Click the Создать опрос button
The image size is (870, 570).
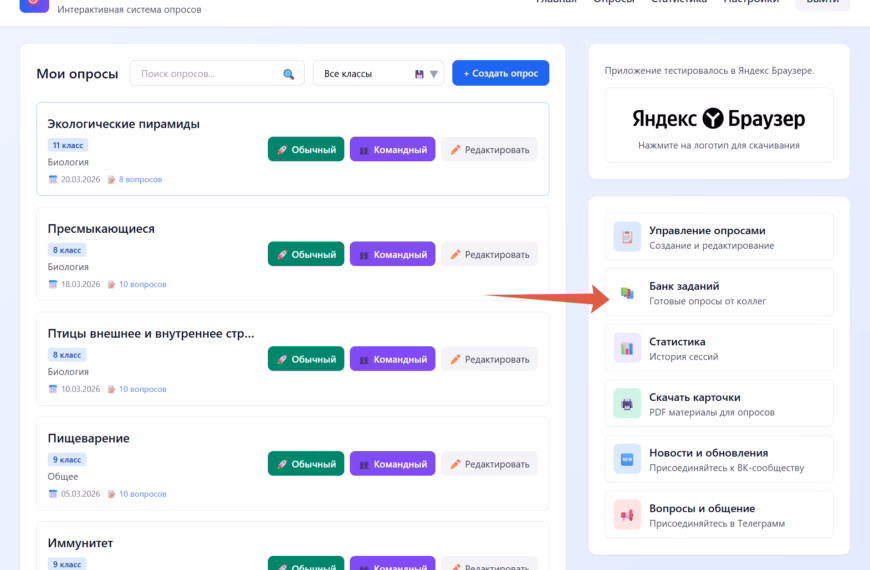500,73
